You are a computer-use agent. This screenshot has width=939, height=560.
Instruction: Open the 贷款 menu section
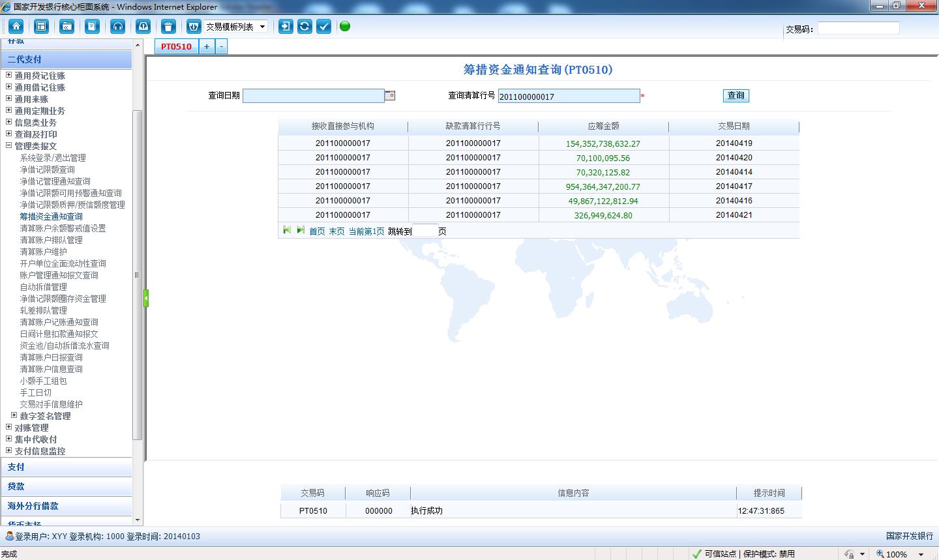coord(66,486)
